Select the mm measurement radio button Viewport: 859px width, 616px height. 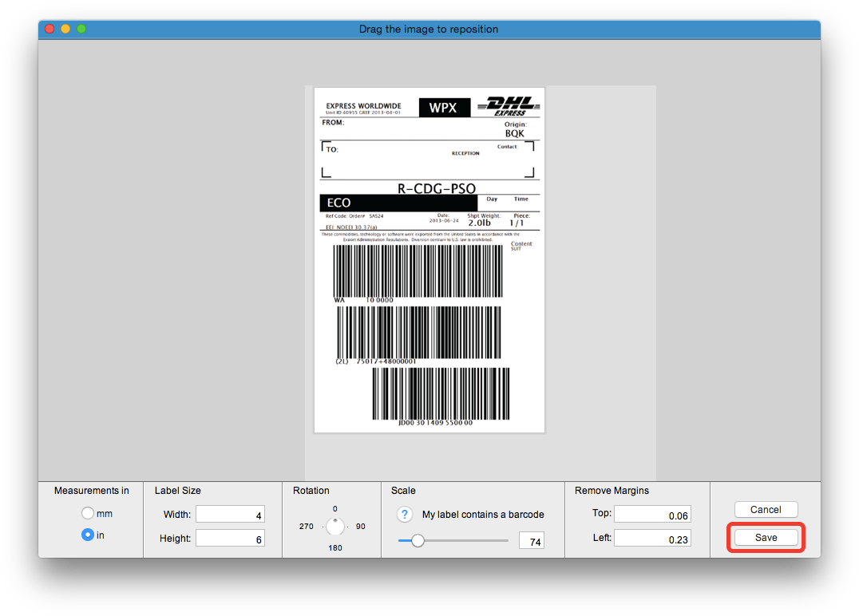[88, 513]
